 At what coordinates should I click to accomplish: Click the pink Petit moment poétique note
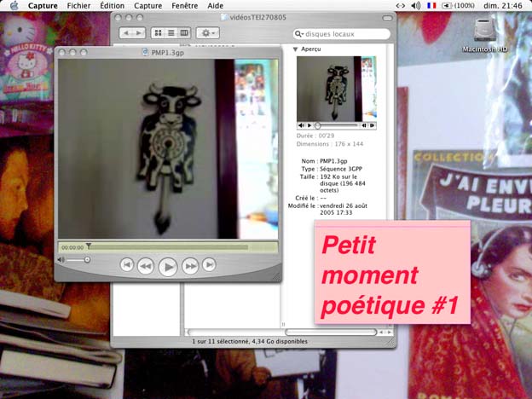coord(392,272)
